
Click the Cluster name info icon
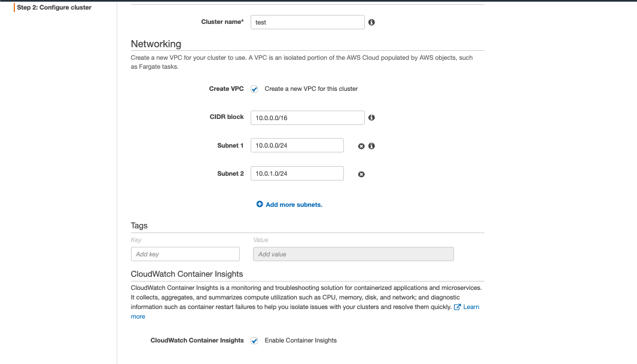[x=371, y=22]
